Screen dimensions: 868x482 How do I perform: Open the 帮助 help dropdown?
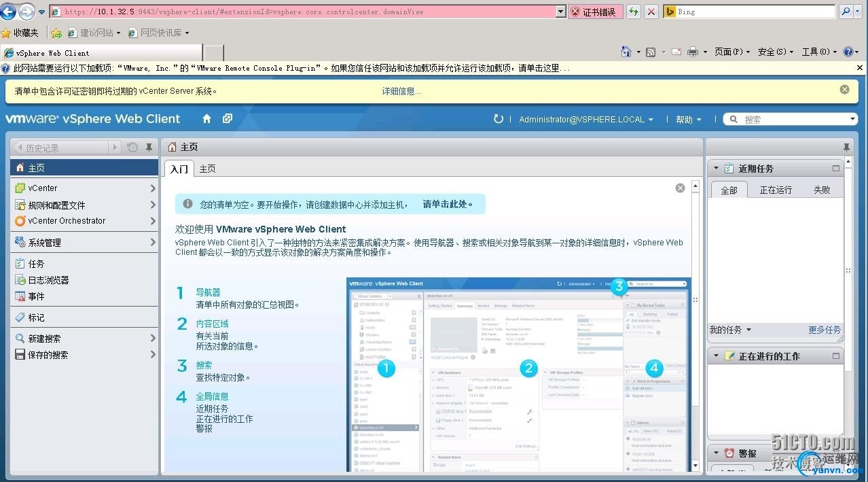(x=688, y=120)
